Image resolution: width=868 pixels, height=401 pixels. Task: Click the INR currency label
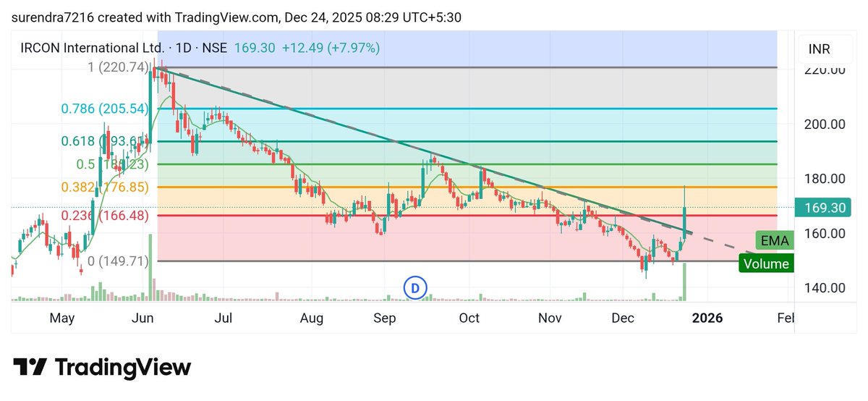pos(820,49)
